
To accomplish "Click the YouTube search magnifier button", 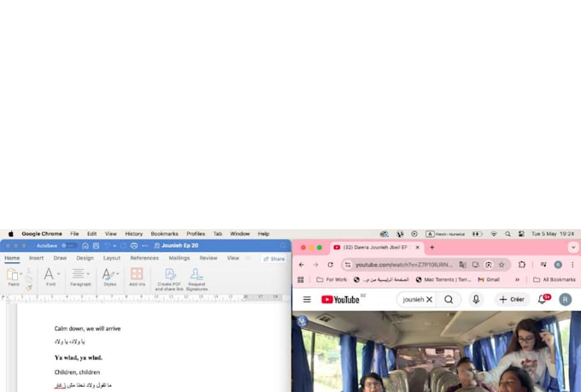I will [x=449, y=300].
